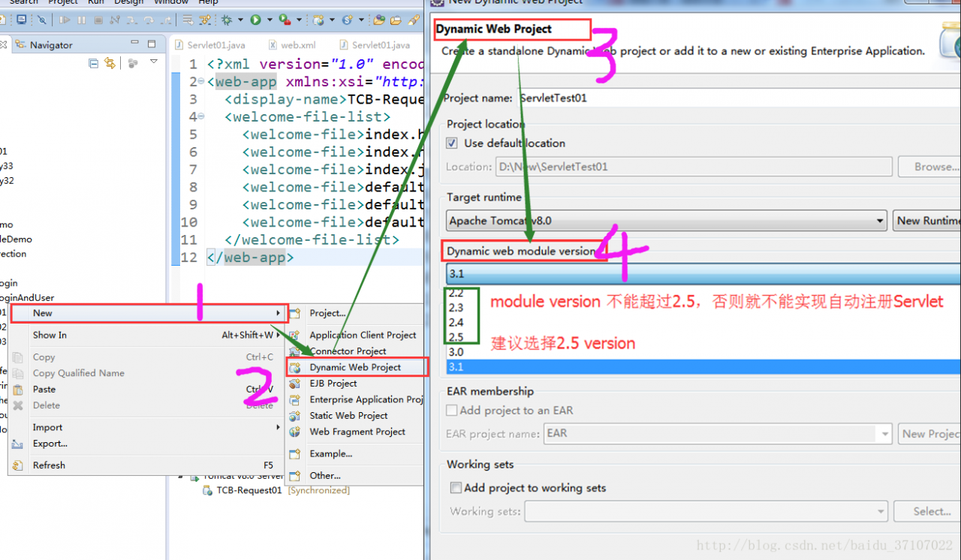
Task: Choose EJB Project from the New submenu
Action: [356, 384]
